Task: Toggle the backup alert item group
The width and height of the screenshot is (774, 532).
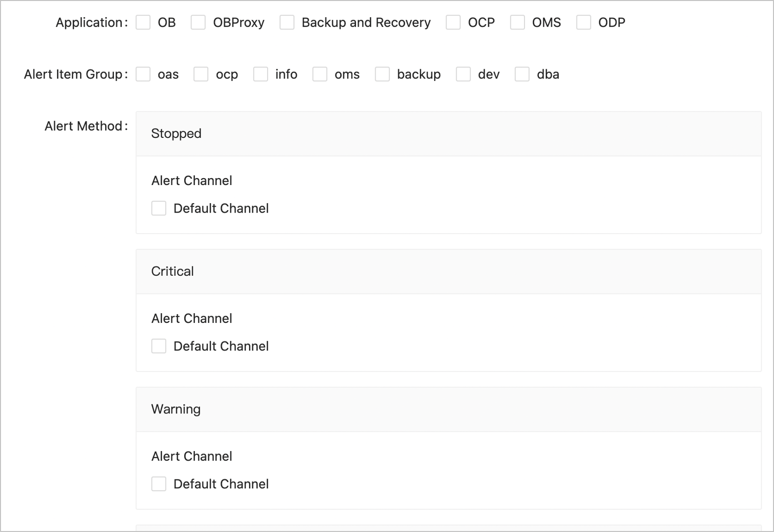Action: tap(383, 74)
